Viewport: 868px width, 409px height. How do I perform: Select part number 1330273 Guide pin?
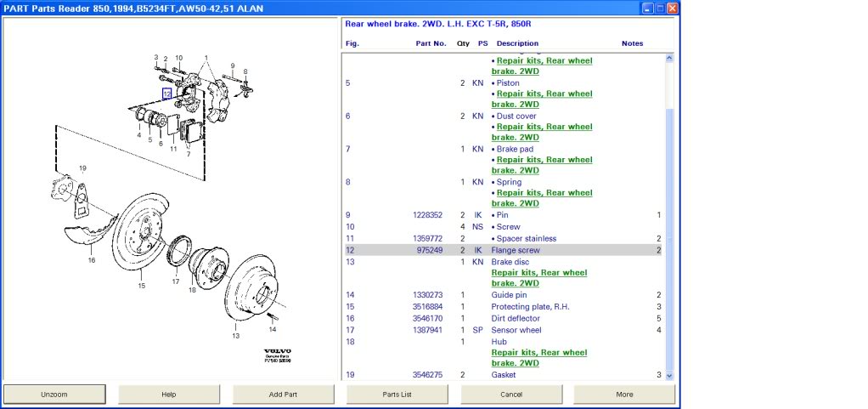tap(427, 295)
